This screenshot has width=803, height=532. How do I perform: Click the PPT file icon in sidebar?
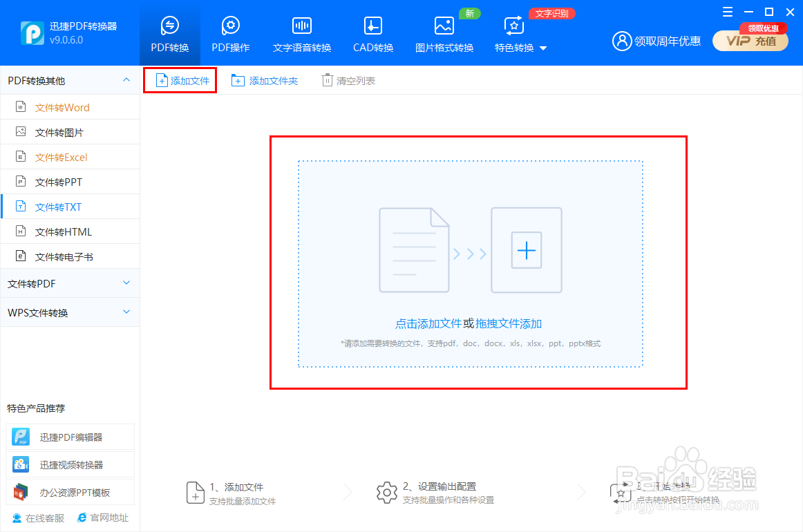coord(21,181)
